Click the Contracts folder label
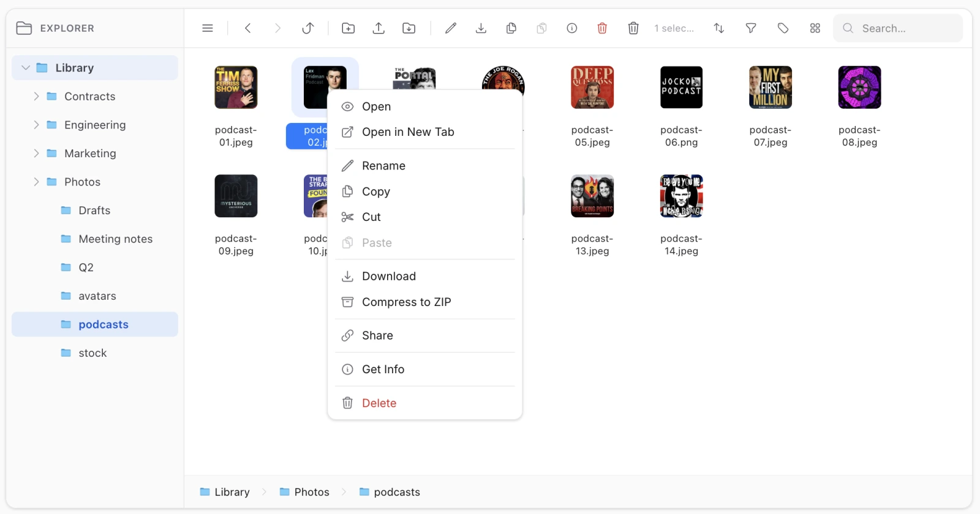 (90, 96)
